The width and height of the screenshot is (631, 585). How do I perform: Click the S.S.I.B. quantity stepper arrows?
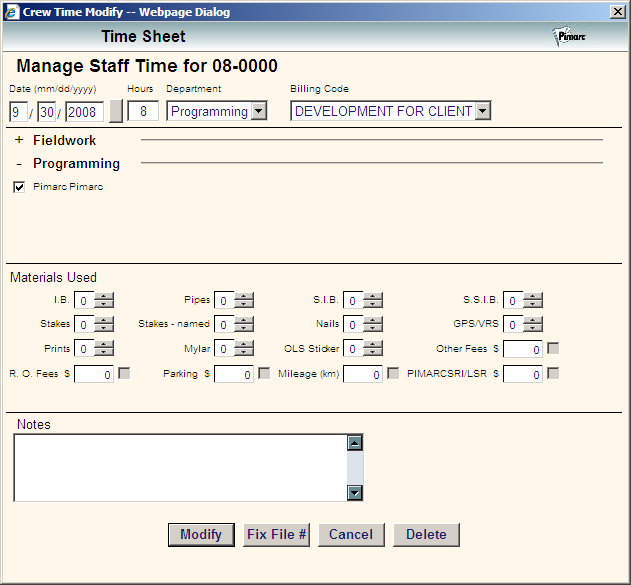point(533,300)
